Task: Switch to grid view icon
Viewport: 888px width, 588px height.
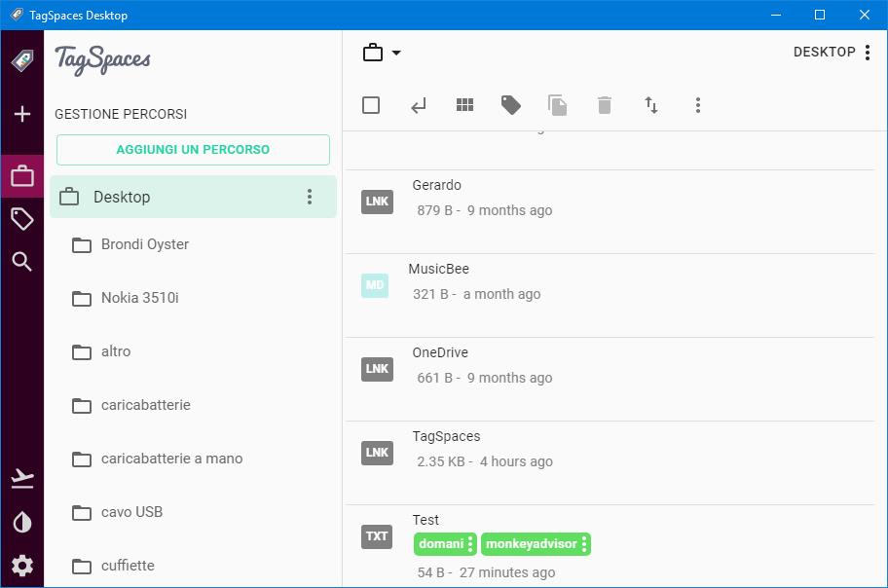Action: 465,105
